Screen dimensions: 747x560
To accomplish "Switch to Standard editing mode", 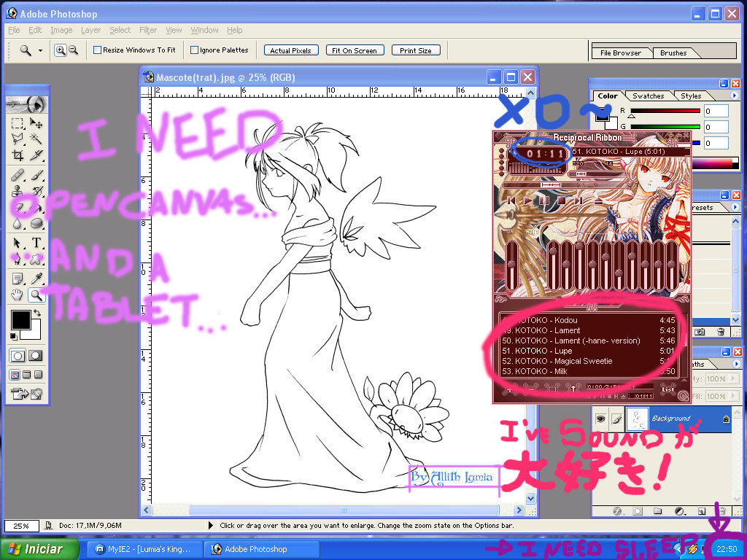I will 18,356.
